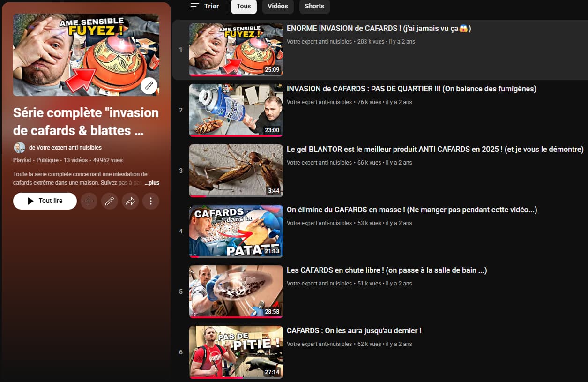
Task: Select the Tous filter tab
Action: (x=243, y=7)
